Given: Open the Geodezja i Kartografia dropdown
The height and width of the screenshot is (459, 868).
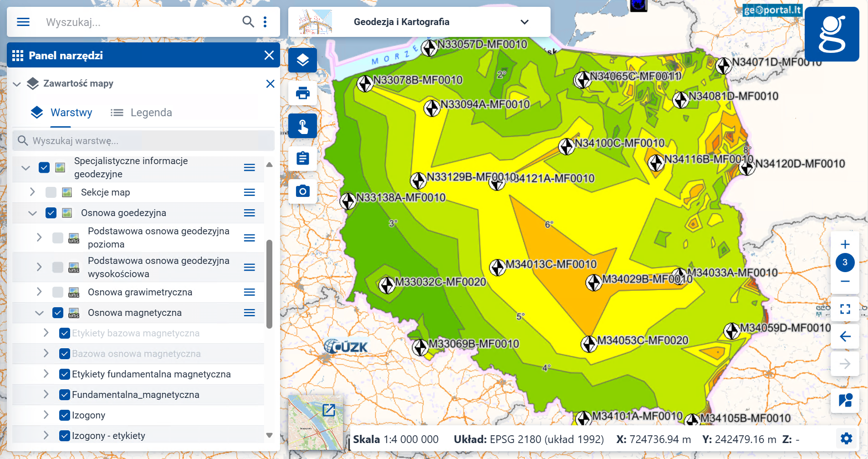Looking at the screenshot, I should tap(525, 21).
